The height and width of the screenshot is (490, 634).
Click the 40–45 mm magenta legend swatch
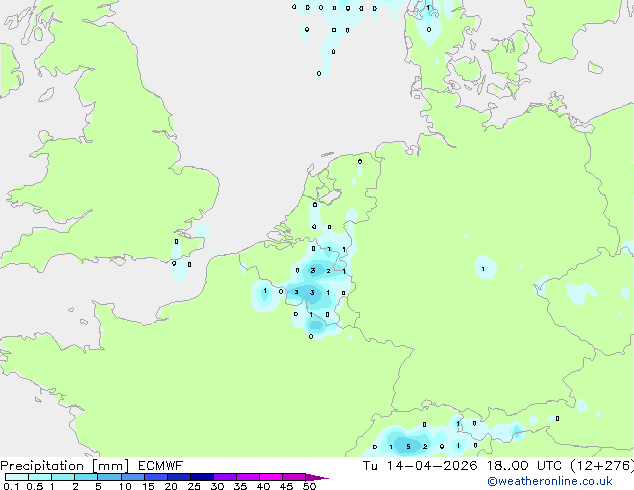point(271,477)
